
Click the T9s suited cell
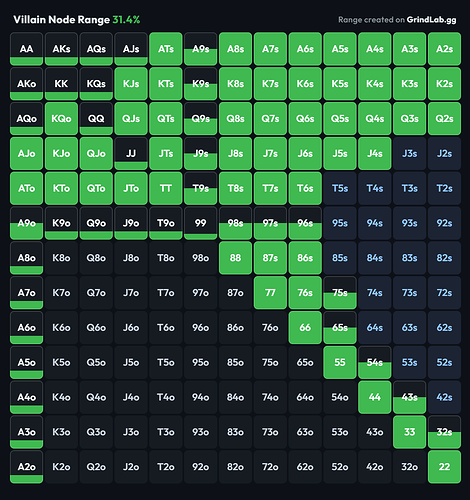pos(201,188)
